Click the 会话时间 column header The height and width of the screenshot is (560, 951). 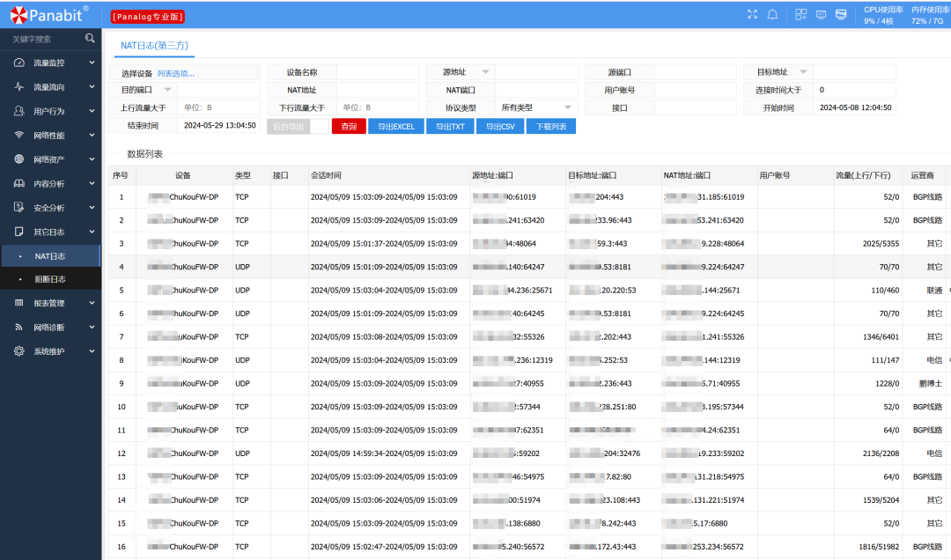click(x=389, y=175)
